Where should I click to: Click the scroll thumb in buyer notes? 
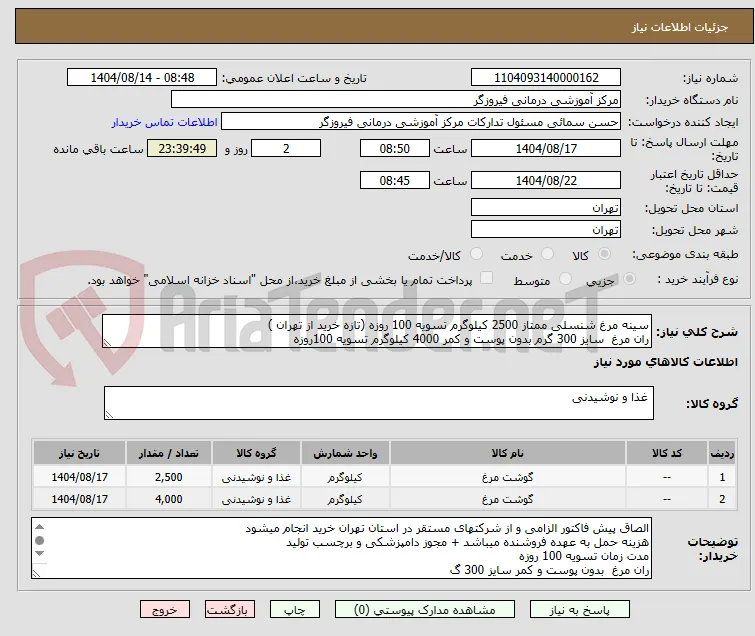(40, 540)
